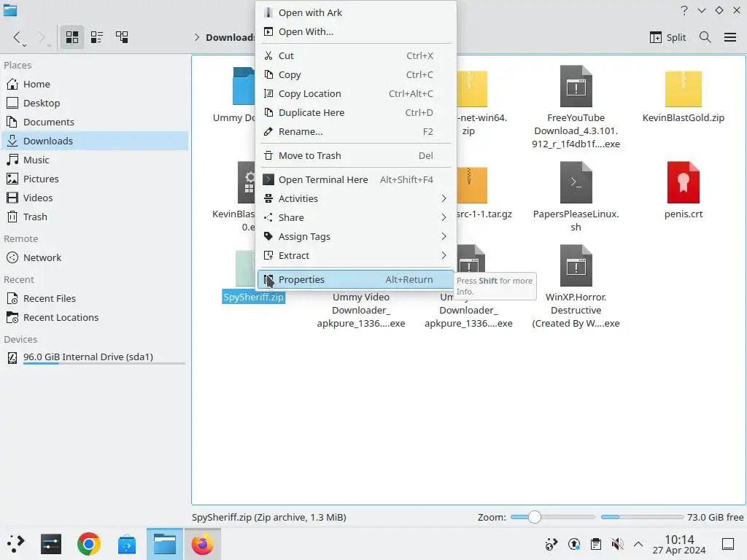Go back using the back arrow

coord(18,37)
